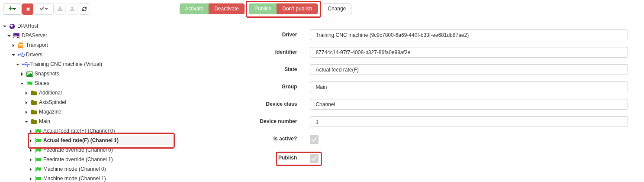
Task: Open the checkmark dropdown button
Action: click(x=44, y=9)
